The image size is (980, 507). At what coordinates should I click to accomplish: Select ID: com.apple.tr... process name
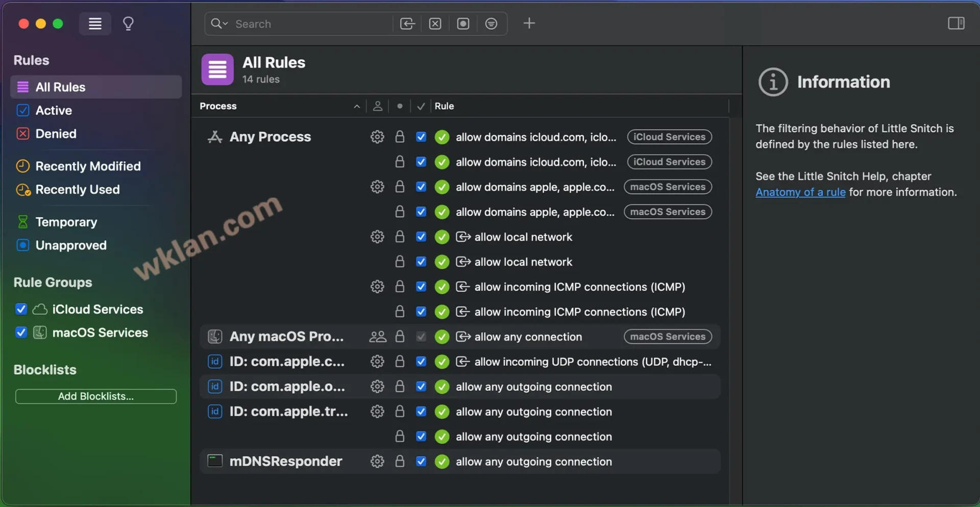[x=288, y=412]
